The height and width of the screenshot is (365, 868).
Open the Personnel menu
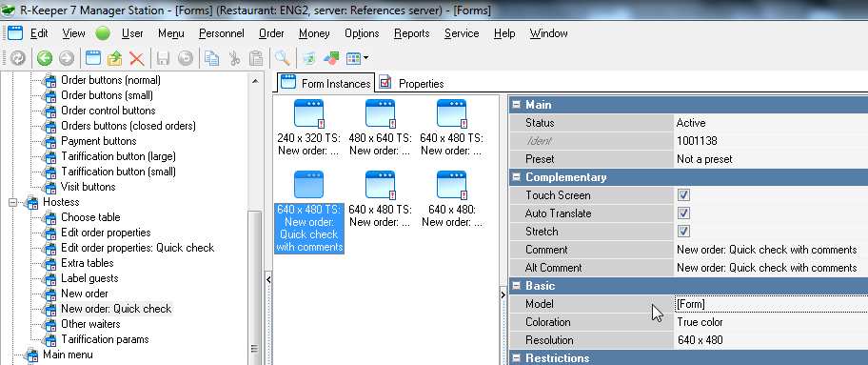coord(222,33)
